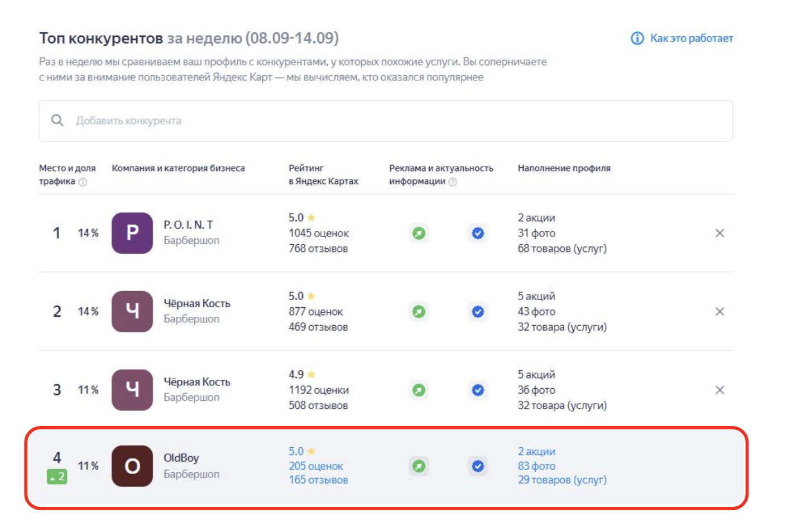This screenshot has width=787, height=532.
Task: Click '469 отзывов' text
Action: [x=318, y=327]
